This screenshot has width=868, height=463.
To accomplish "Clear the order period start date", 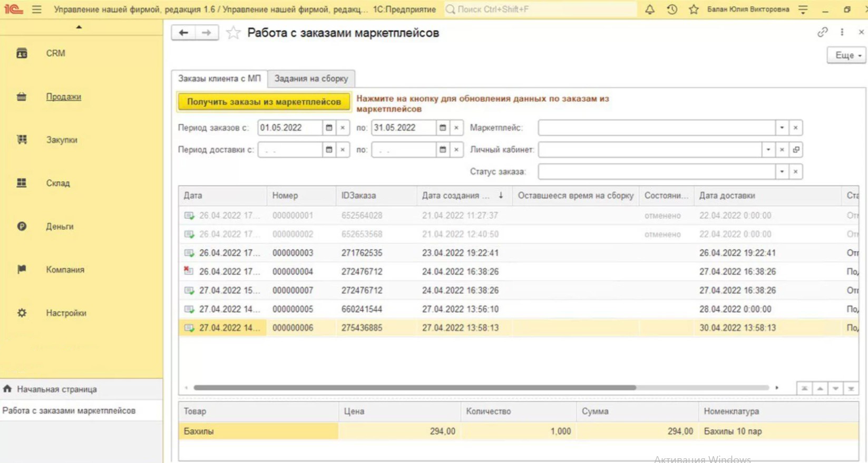I will click(343, 128).
